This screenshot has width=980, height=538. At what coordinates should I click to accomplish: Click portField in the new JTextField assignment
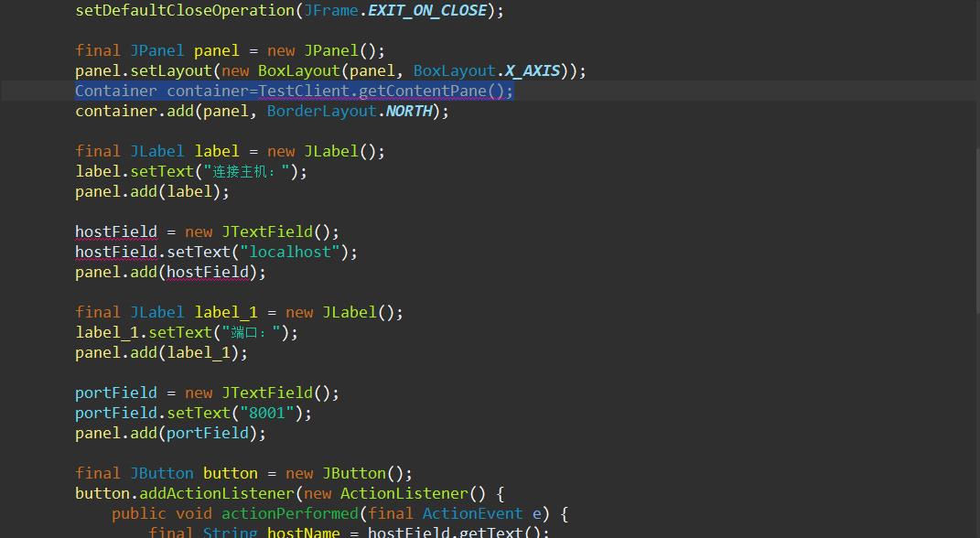click(x=115, y=393)
